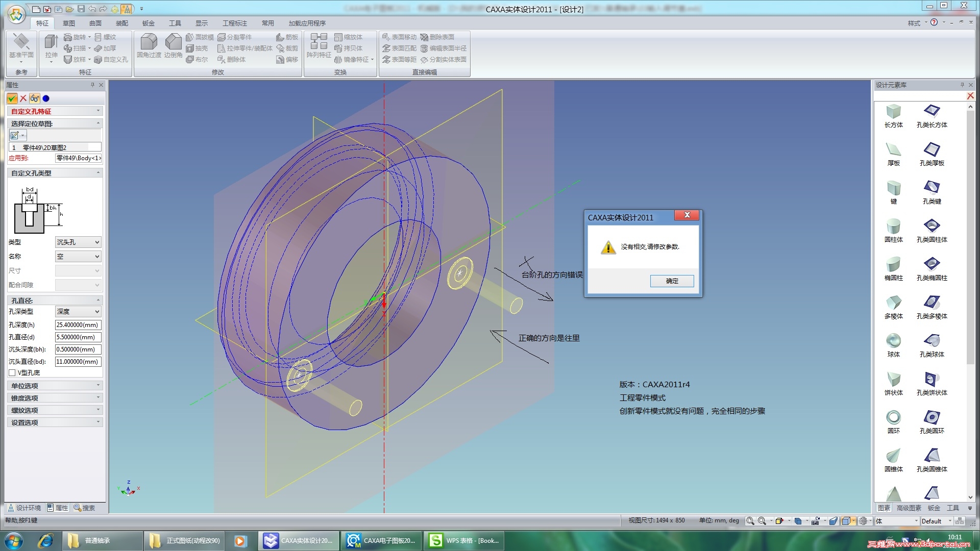Select the 边倒角 chamfer tool
Screen dimensions: 980x551
tap(173, 46)
